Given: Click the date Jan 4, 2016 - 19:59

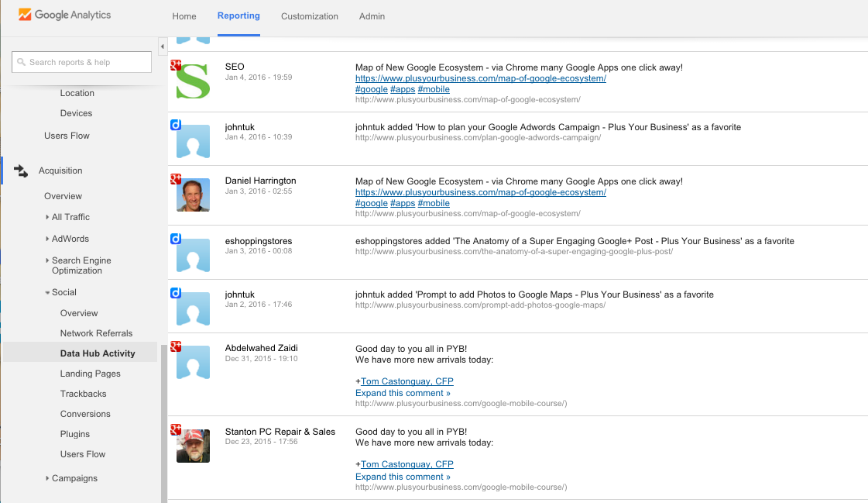Looking at the screenshot, I should point(259,78).
